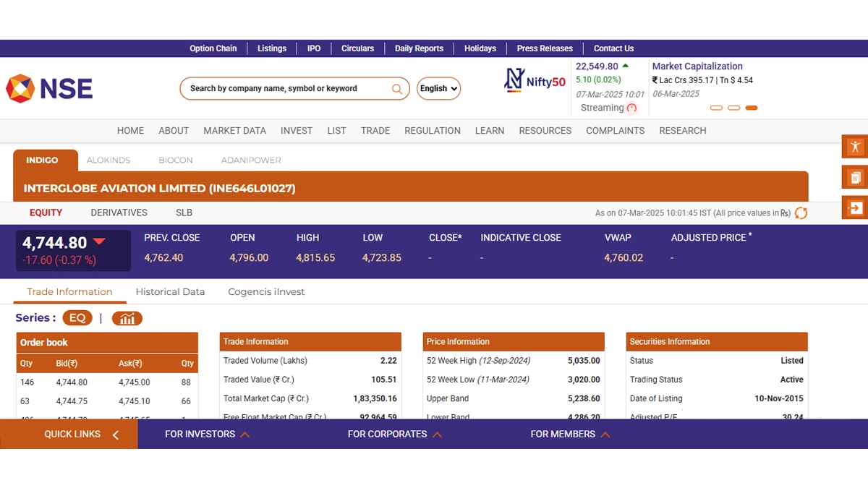Open the chart icon next to Series
Viewport: 868px width, 488px height.
click(127, 318)
